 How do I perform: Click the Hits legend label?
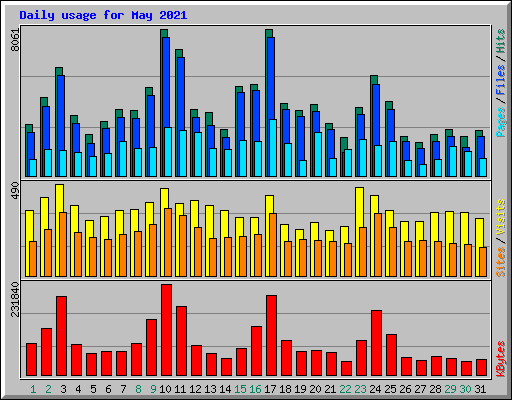[x=500, y=41]
